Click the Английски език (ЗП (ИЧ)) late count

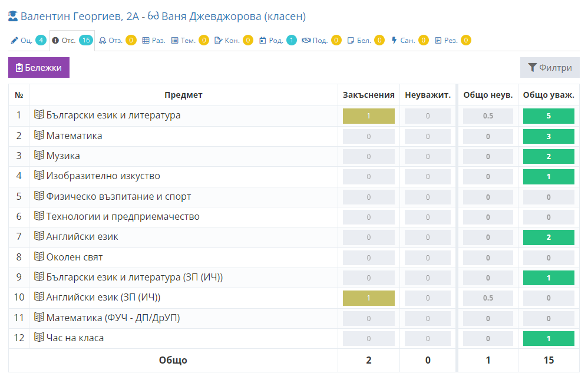coord(368,298)
